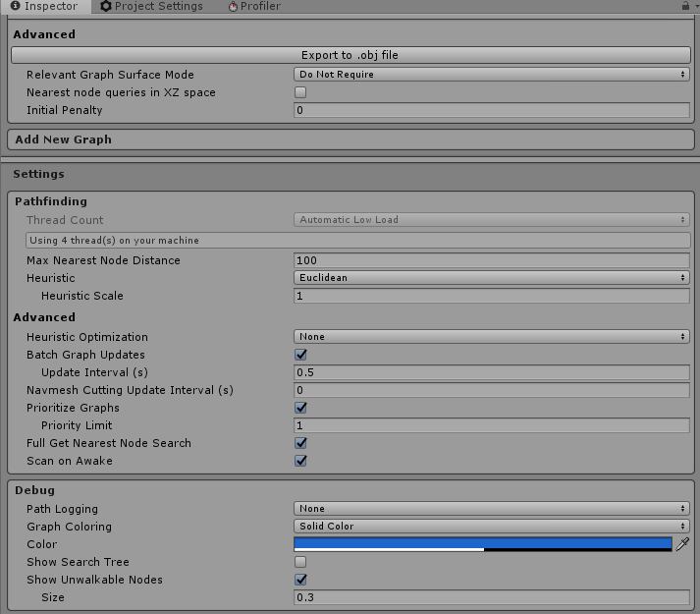The image size is (700, 614).
Task: Collapse the Debug section header
Action: (34, 490)
